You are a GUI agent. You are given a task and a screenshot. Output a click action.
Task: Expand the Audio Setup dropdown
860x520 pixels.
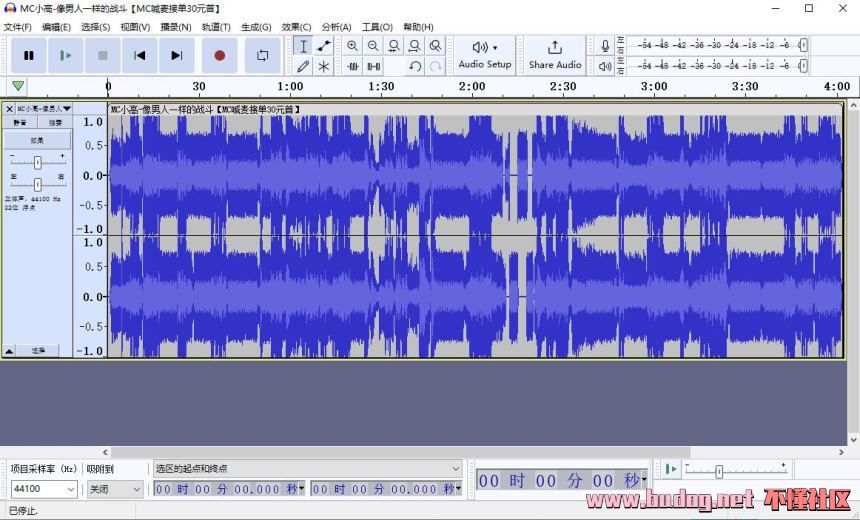[485, 55]
